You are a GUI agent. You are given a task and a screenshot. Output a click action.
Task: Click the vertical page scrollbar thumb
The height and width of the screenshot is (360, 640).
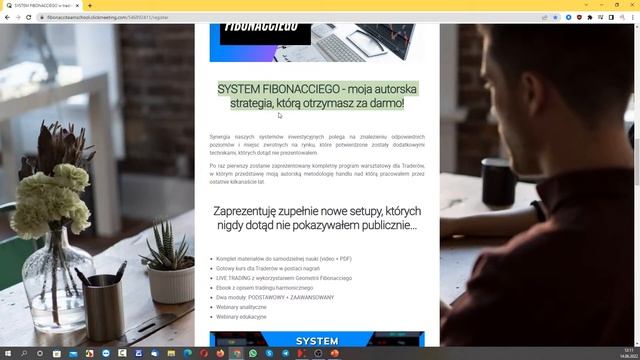click(x=637, y=161)
